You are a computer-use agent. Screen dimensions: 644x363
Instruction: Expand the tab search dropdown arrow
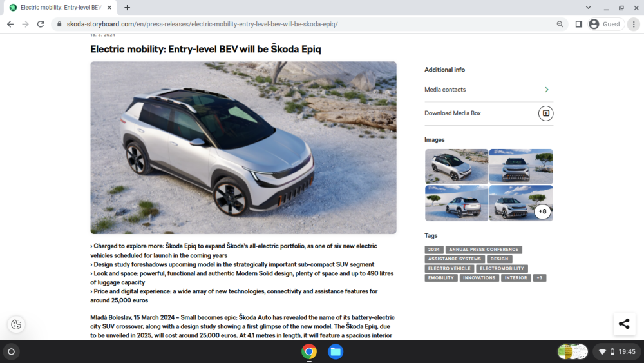click(x=588, y=7)
